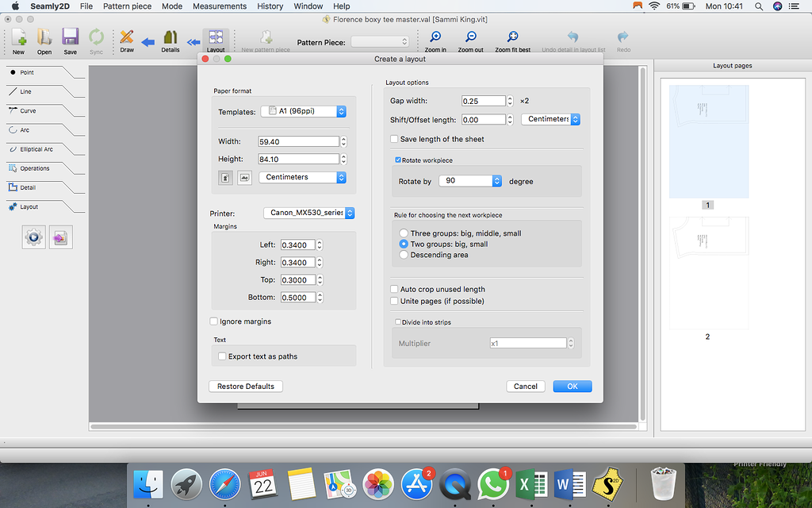This screenshot has width=812, height=508.
Task: Select the Descending area rule
Action: click(404, 254)
